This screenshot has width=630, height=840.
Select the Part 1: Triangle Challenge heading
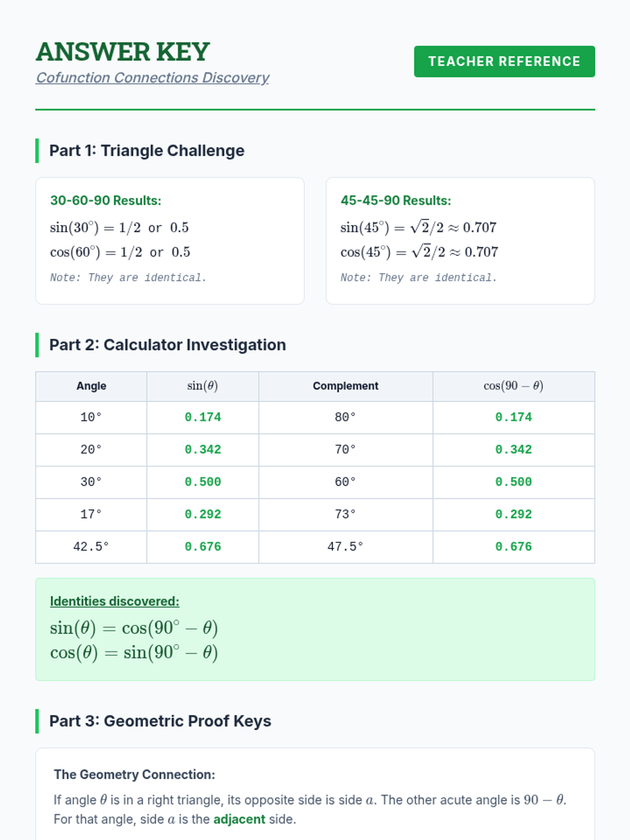(x=146, y=151)
